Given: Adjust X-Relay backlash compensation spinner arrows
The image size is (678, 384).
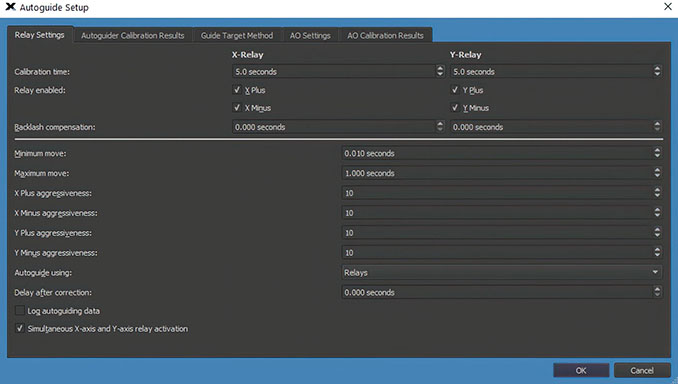Looking at the screenshot, I should click(440, 126).
